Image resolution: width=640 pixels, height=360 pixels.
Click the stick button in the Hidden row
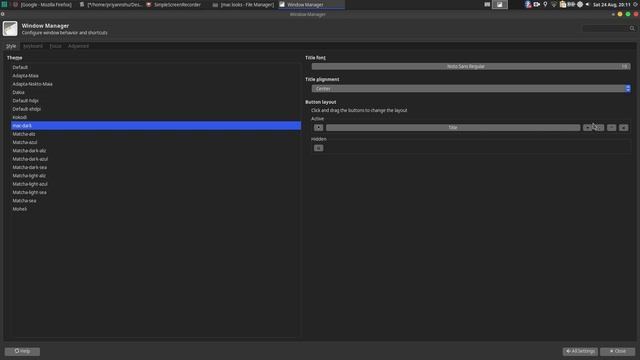click(x=318, y=148)
